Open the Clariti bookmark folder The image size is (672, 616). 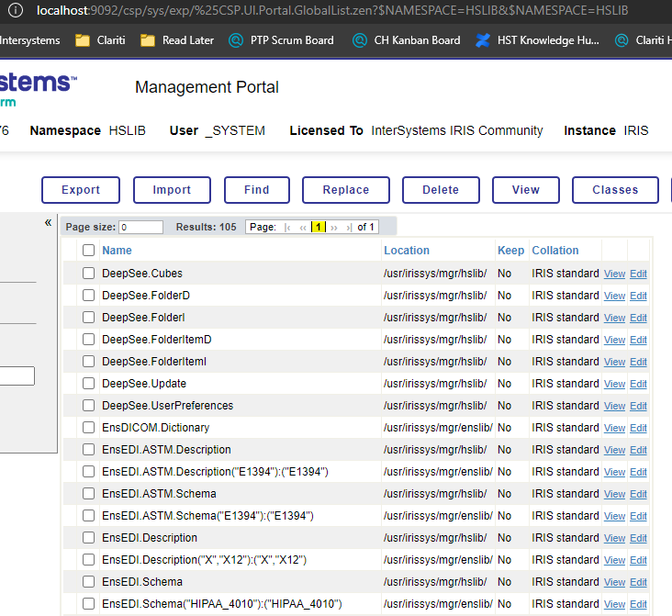point(100,40)
